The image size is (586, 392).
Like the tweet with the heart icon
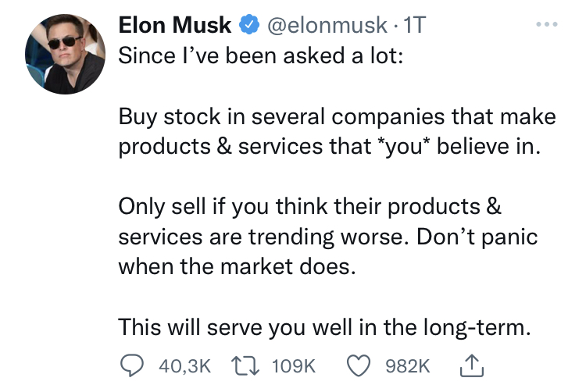(360, 365)
